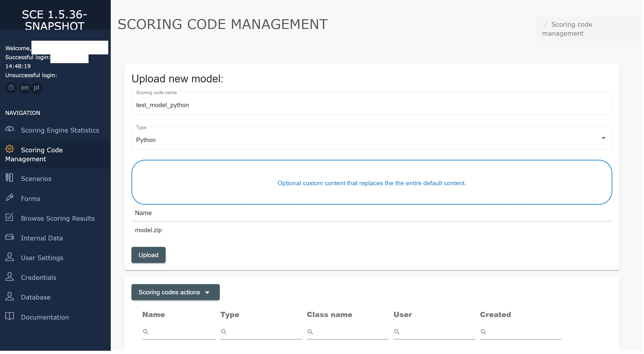Switch language to English with en toggle
Screen dimensions: 644x354
click(25, 88)
